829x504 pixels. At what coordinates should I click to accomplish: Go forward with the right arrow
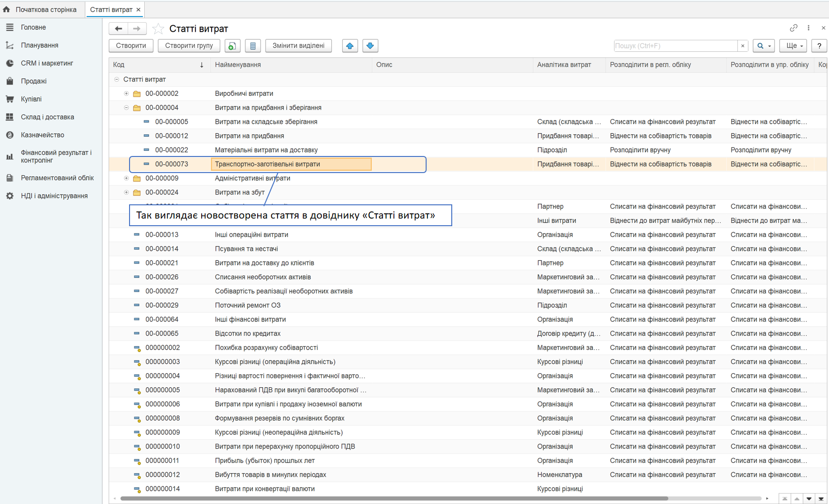click(137, 29)
